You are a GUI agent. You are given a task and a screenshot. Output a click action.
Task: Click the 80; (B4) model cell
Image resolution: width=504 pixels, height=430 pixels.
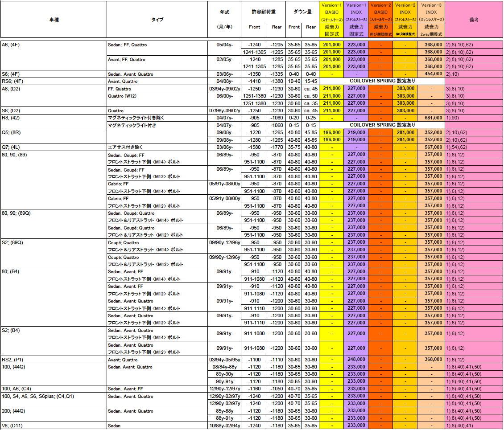pyautogui.click(x=54, y=297)
